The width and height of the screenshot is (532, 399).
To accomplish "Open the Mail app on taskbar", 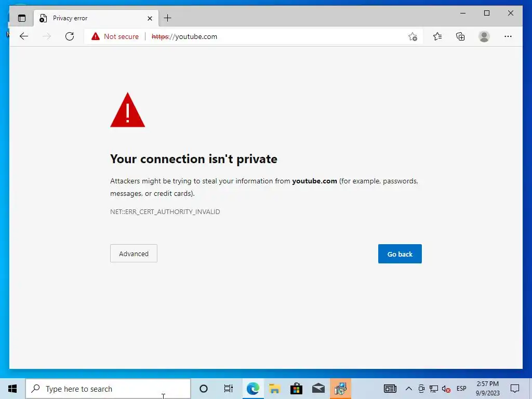I will point(318,389).
